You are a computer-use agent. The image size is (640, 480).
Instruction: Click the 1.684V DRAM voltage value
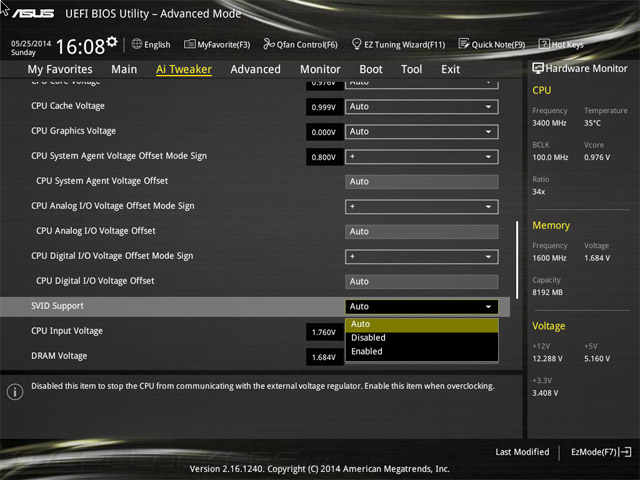(x=324, y=358)
